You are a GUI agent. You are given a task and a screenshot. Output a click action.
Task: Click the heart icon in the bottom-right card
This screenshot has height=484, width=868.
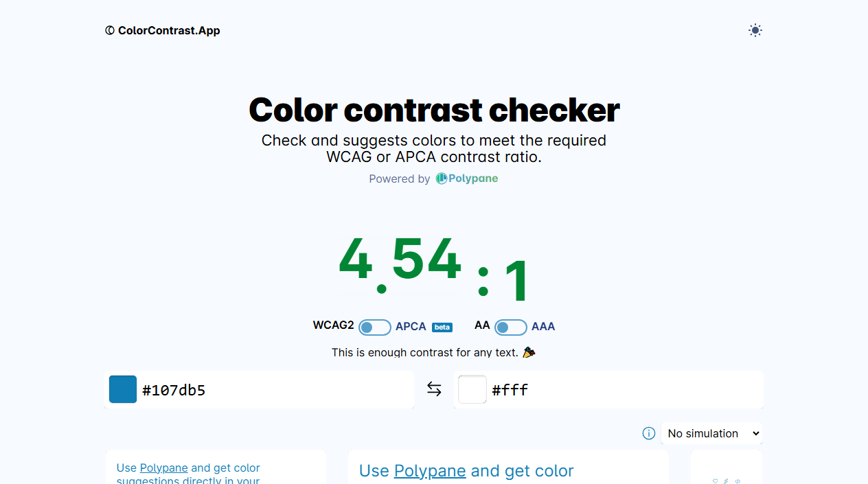[x=716, y=481]
